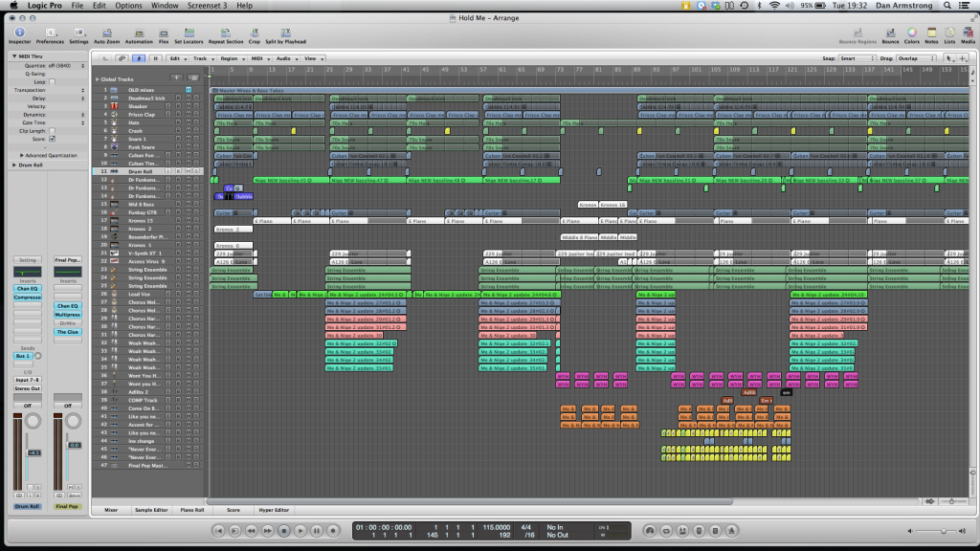The height and width of the screenshot is (551, 980).
Task: Solo the Hats track
Action: (196, 122)
